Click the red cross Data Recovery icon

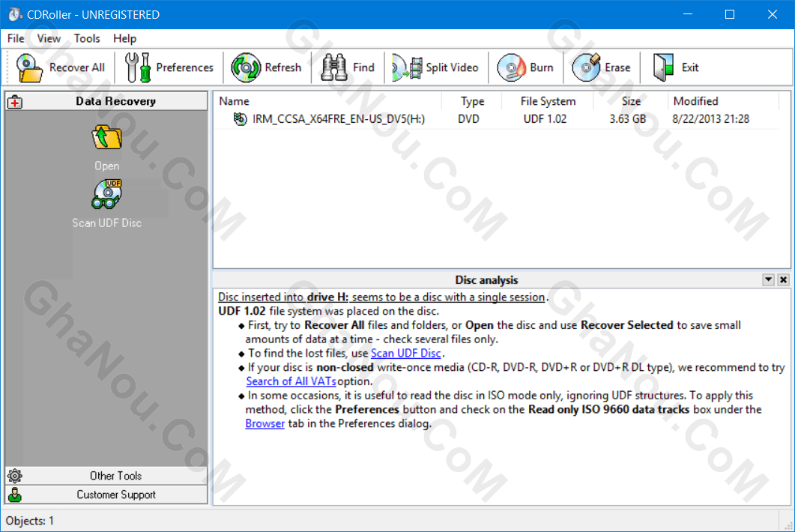15,102
